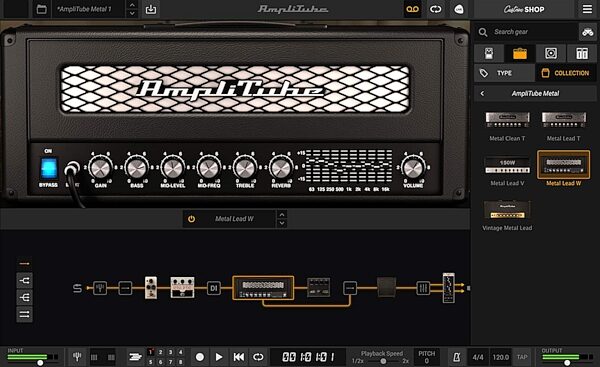The width and height of the screenshot is (600, 367).
Task: Toggle the metronome icon
Action: [457, 357]
